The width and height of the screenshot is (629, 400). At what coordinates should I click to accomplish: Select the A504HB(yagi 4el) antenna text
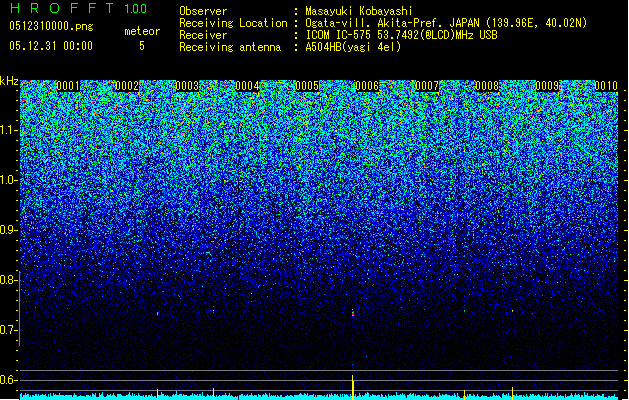click(353, 47)
